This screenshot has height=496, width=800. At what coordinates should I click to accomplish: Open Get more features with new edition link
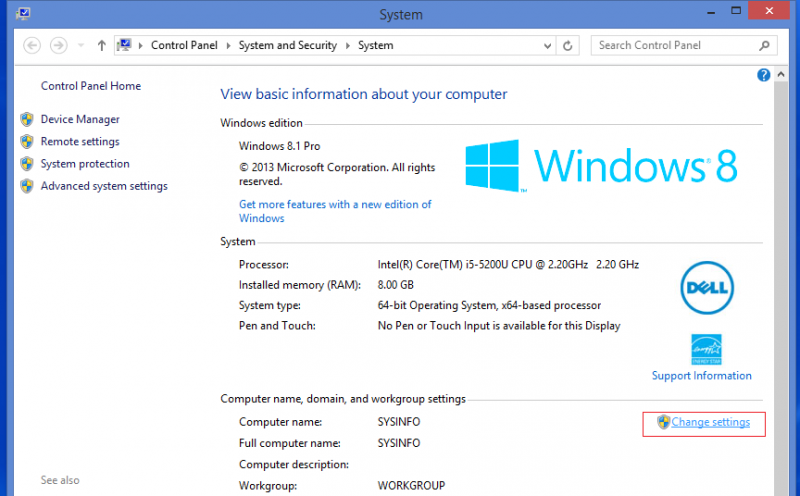tap(335, 211)
